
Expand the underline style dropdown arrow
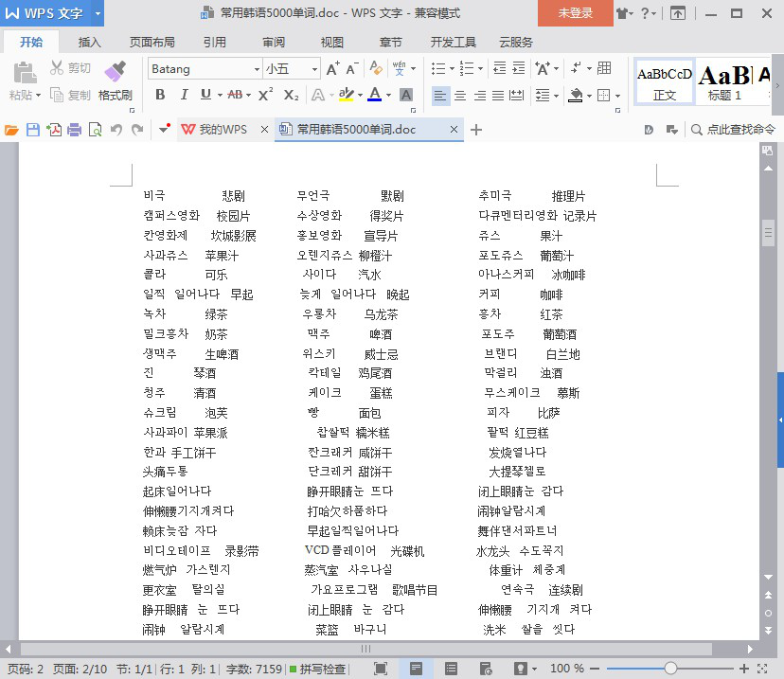(x=220, y=95)
